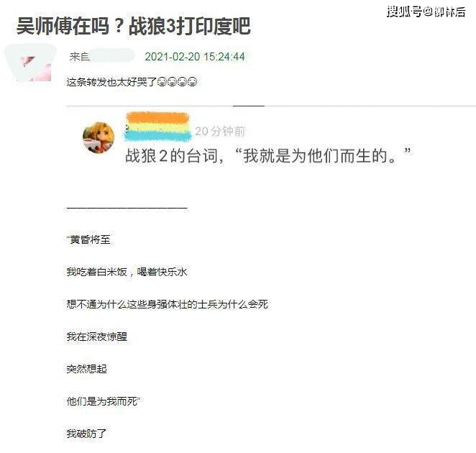This screenshot has width=476, height=453.
Task: Open the cartoon avatar of the quoted commenter
Action: [99, 137]
